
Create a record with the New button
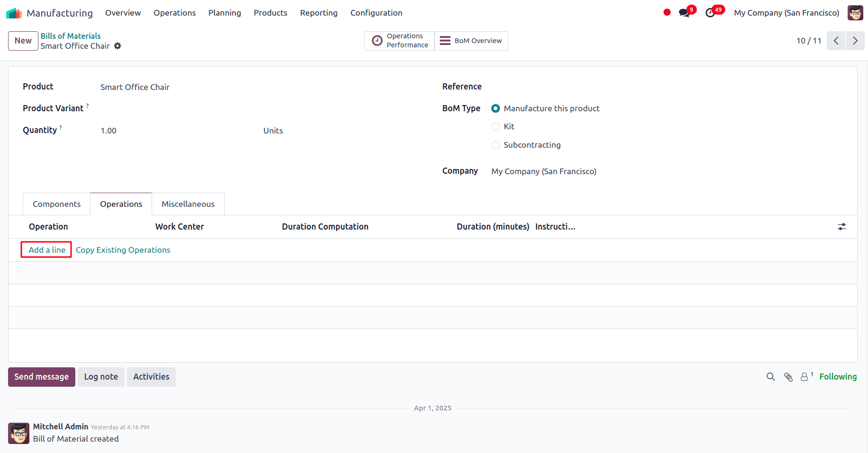tap(23, 41)
